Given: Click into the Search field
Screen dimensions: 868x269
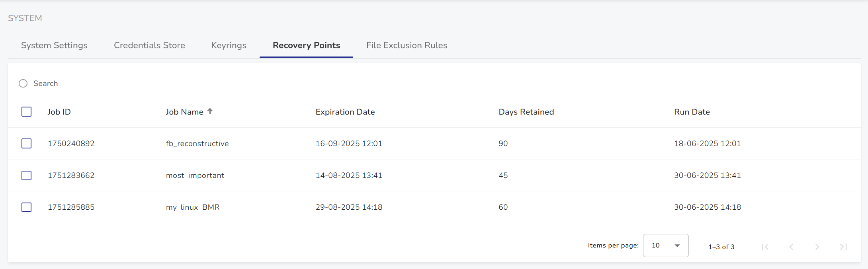Looking at the screenshot, I should coord(119,84).
